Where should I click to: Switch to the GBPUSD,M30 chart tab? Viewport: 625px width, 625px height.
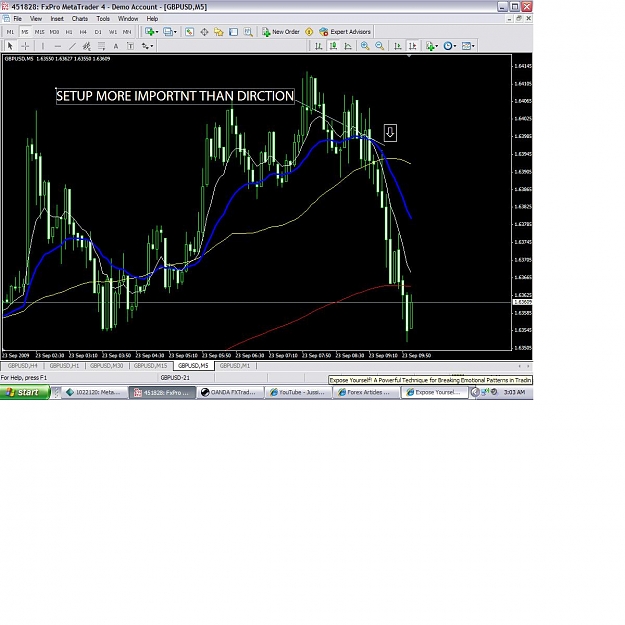(106, 366)
